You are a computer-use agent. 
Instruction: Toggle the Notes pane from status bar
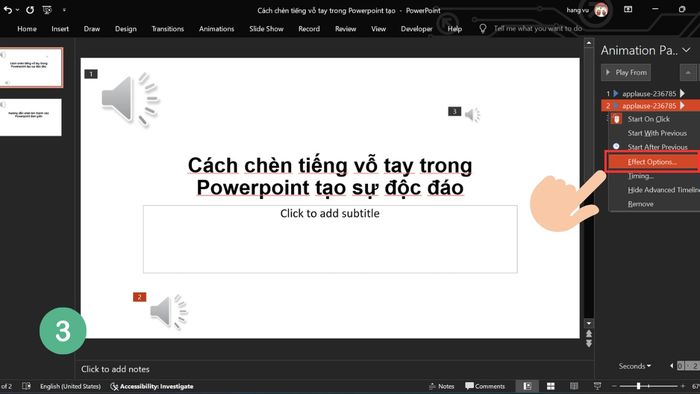pyautogui.click(x=442, y=386)
